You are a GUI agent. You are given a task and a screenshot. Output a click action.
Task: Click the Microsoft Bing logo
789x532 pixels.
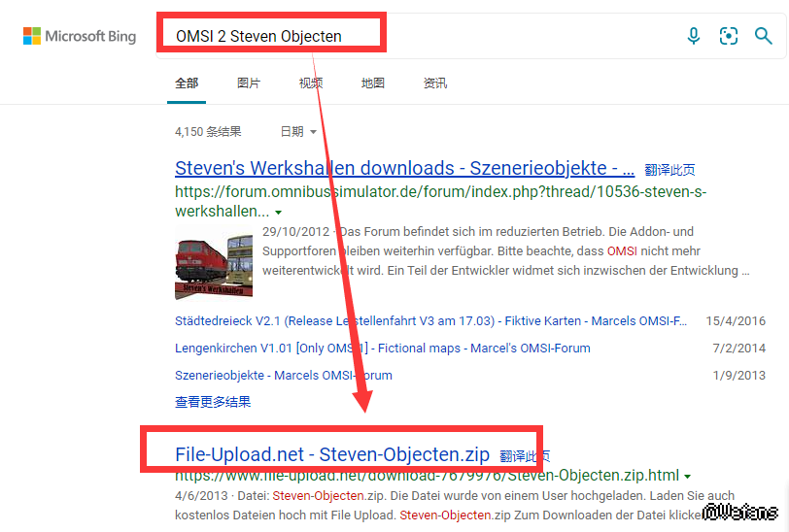80,36
